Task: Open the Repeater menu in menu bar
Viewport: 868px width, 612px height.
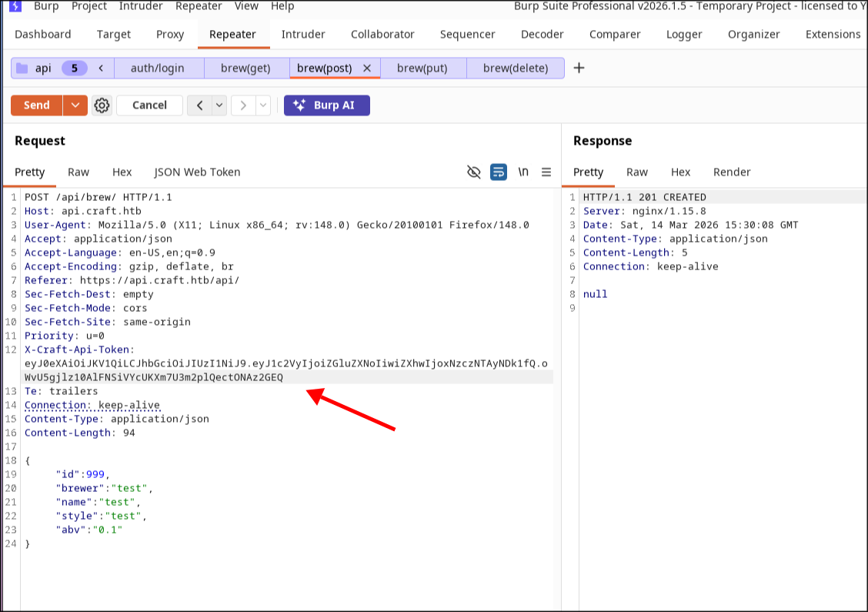Action: [199, 6]
